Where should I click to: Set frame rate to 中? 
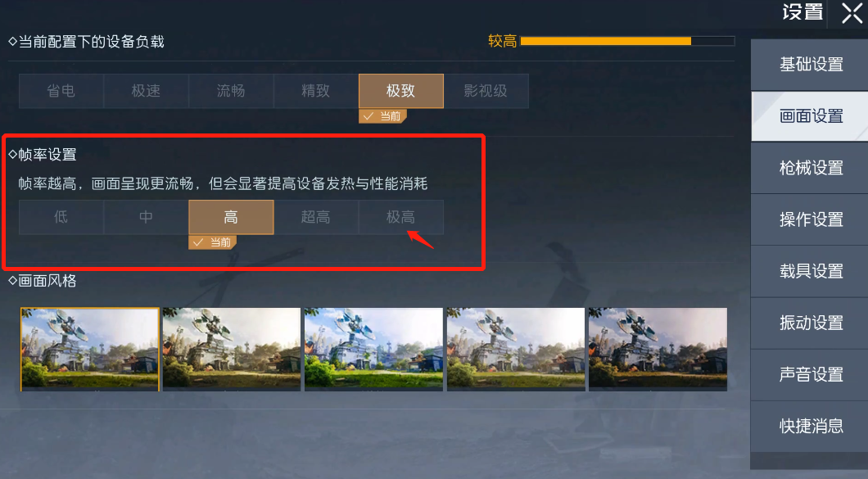coord(146,217)
